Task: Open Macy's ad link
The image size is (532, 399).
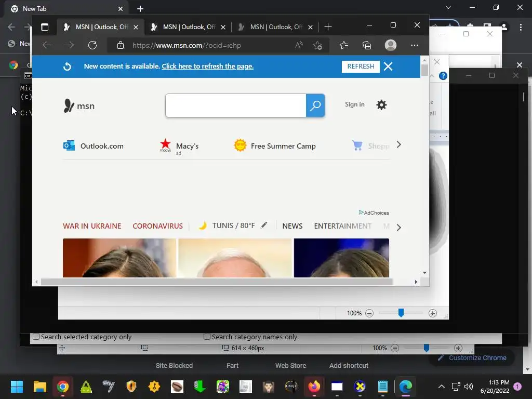Action: (179, 147)
